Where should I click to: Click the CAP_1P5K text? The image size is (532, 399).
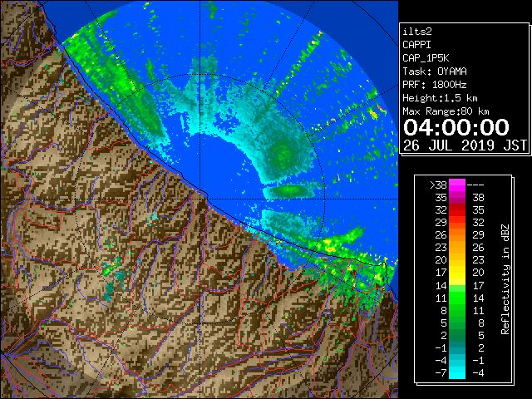426,58
